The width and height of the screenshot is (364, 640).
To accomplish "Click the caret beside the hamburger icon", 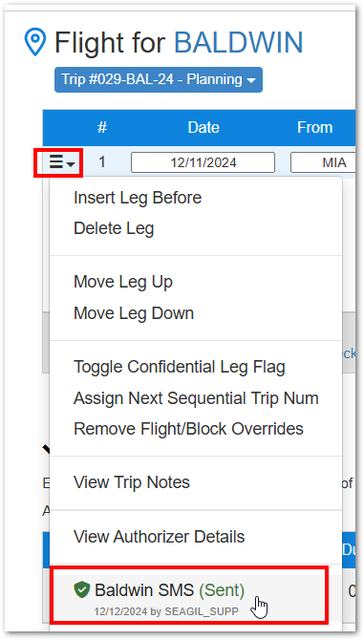I will coord(71,164).
